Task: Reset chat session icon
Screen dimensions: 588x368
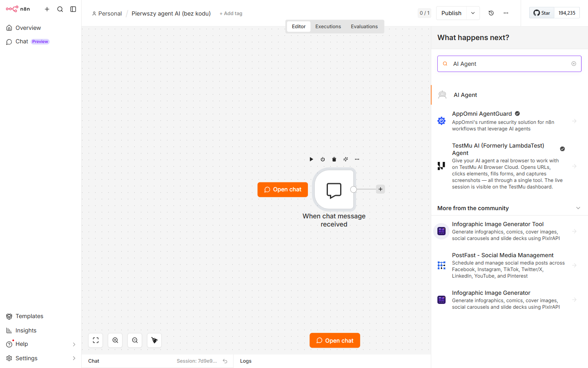Action: (225, 361)
